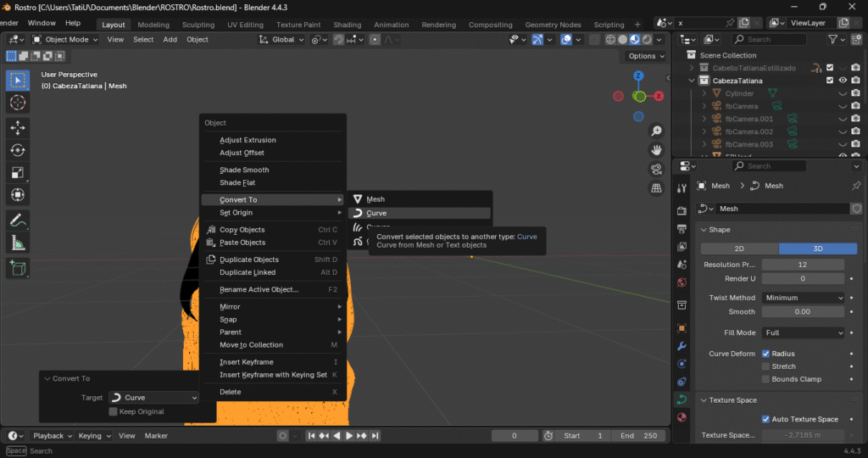868x458 pixels.
Task: Click the viewport zoom magnifier icon
Action: pos(656,131)
